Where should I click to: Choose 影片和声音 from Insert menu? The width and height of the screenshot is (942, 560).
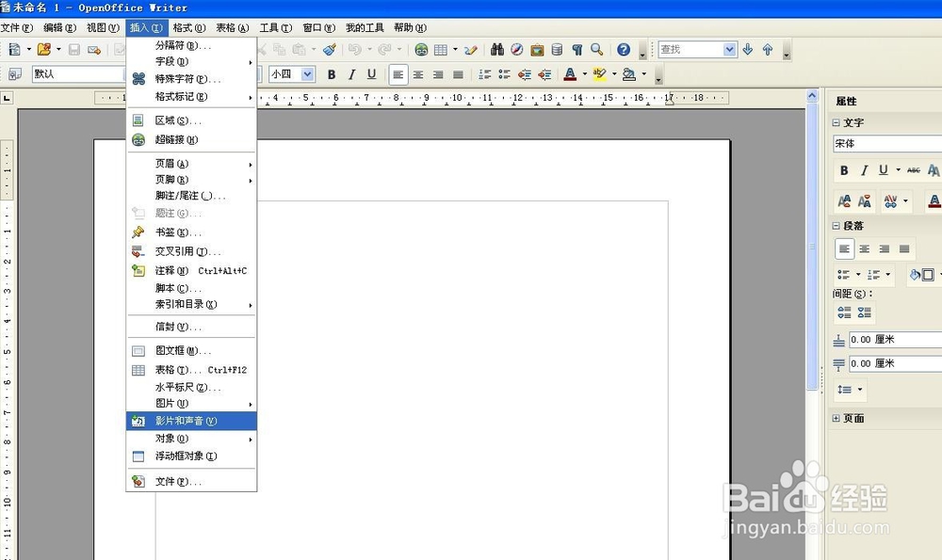191,421
